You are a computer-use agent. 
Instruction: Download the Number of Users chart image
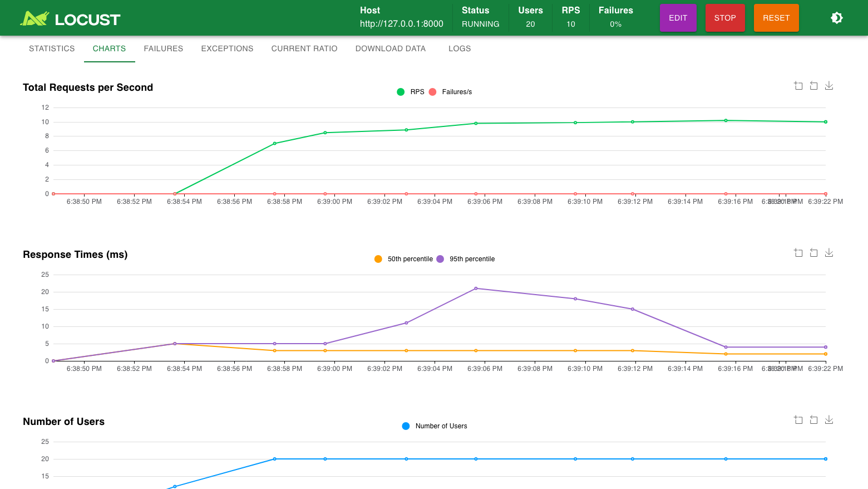click(x=829, y=420)
